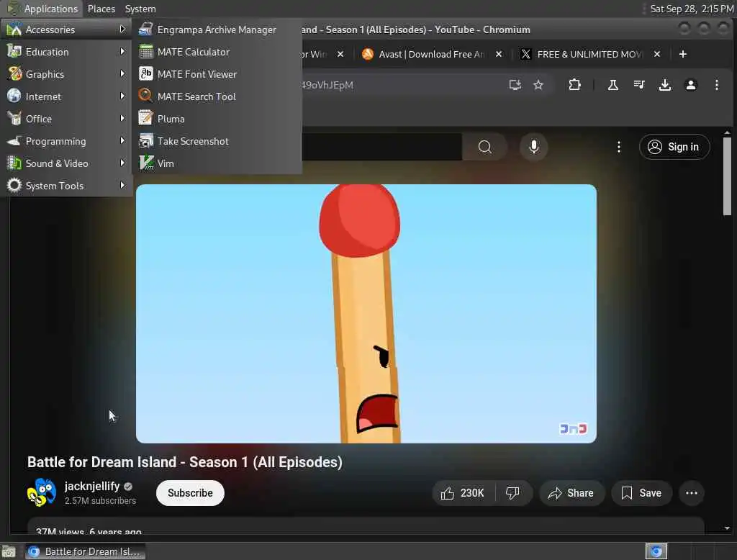Open the Chromium extensions puzzle icon
The image size is (737, 560).
coord(574,85)
